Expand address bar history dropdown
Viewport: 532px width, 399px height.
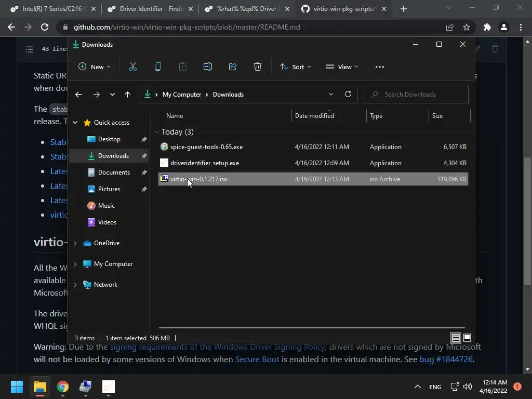[331, 95]
